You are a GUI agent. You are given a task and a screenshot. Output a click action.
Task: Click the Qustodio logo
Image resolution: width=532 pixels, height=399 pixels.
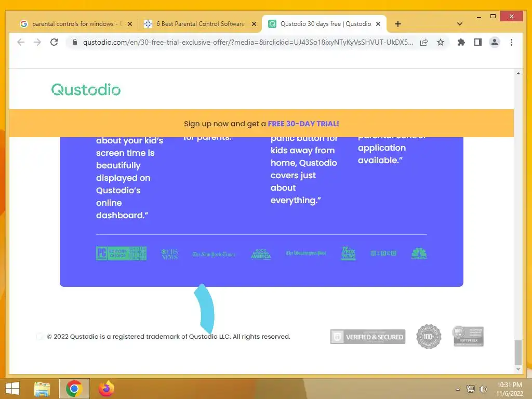(86, 89)
